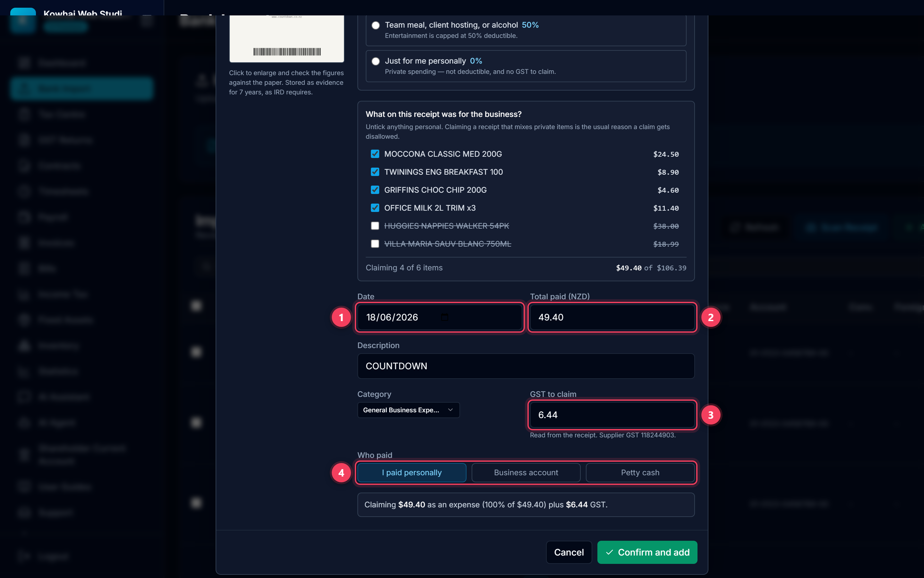Screen dimensions: 924x578
Task: Click the "Claiming 4 of 6 items" summary
Action: click(404, 267)
